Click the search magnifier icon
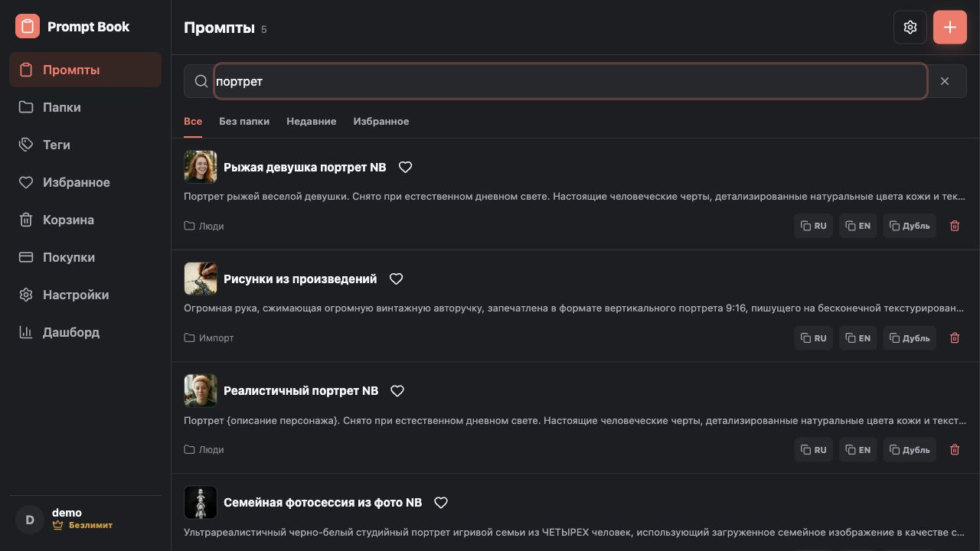980x551 pixels. pos(201,81)
